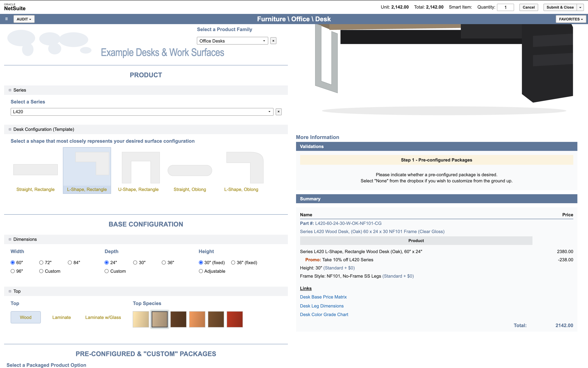Open the Desk Base Price Matrix link
The width and height of the screenshot is (588, 368).
pos(323,297)
